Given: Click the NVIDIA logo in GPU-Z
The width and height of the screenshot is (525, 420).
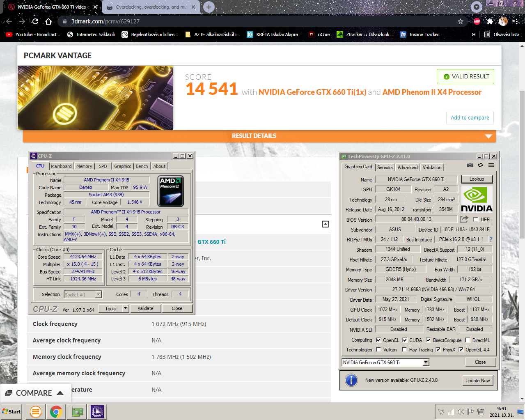Looking at the screenshot, I should click(477, 199).
